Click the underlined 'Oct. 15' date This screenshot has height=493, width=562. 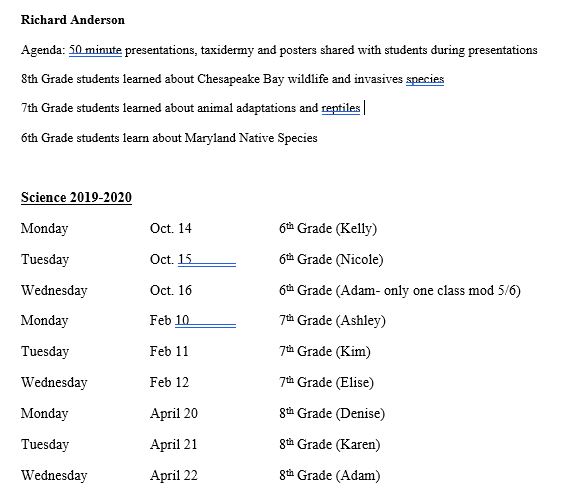point(171,259)
